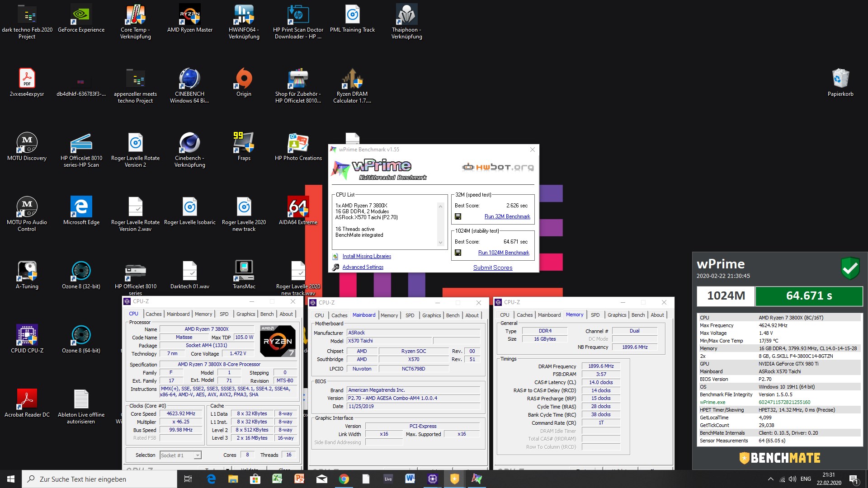Open Fraps desktop icon
This screenshot has width=868, height=488.
click(x=244, y=147)
